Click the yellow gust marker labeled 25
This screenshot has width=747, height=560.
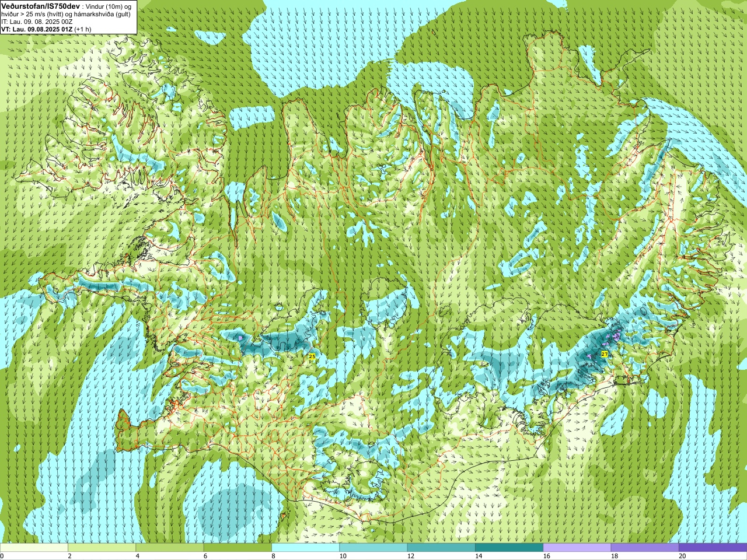point(312,356)
